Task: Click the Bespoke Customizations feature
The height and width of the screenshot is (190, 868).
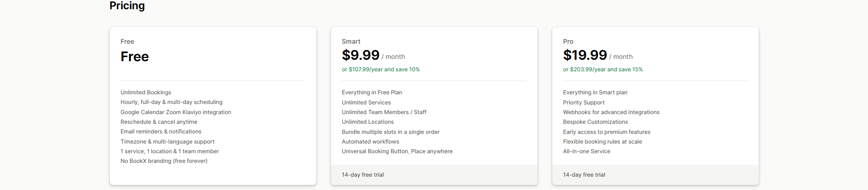Action: click(595, 122)
